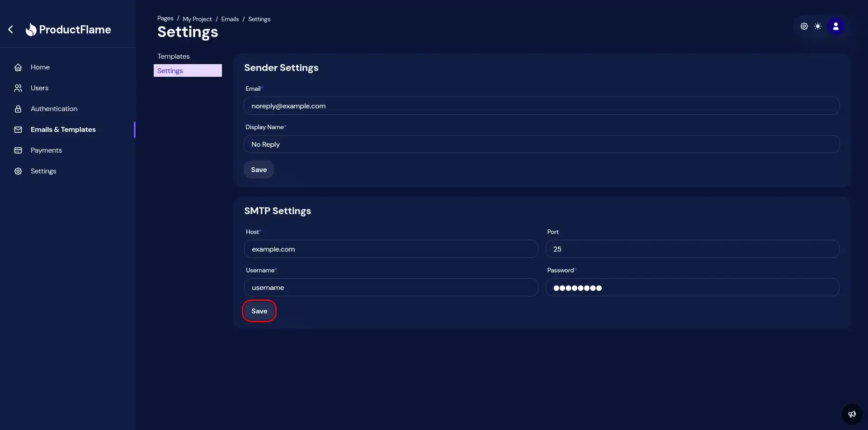The height and width of the screenshot is (430, 868).
Task: Click the sidebar Settings gear icon
Action: (18, 171)
